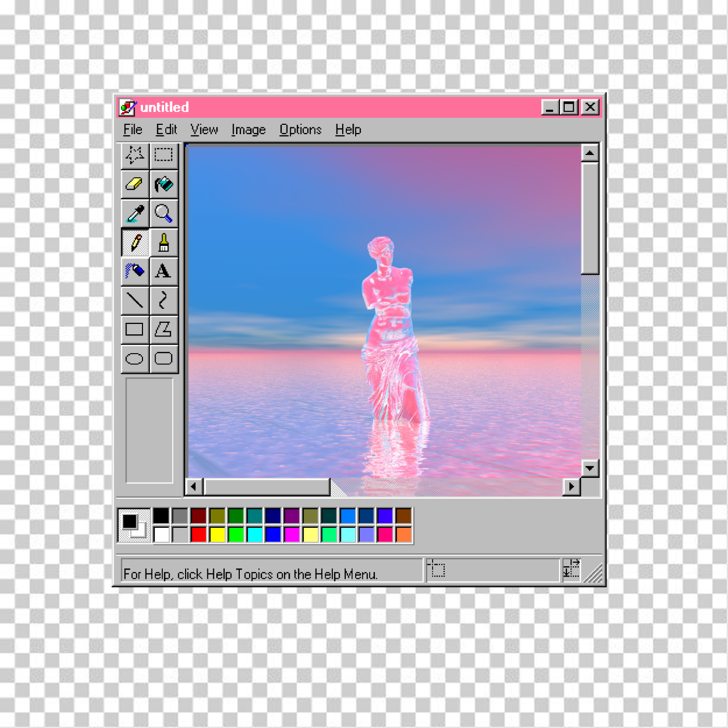Viewport: 728px width, 728px height.
Task: Click the horizontal scrollbar right arrow
Action: 571,487
